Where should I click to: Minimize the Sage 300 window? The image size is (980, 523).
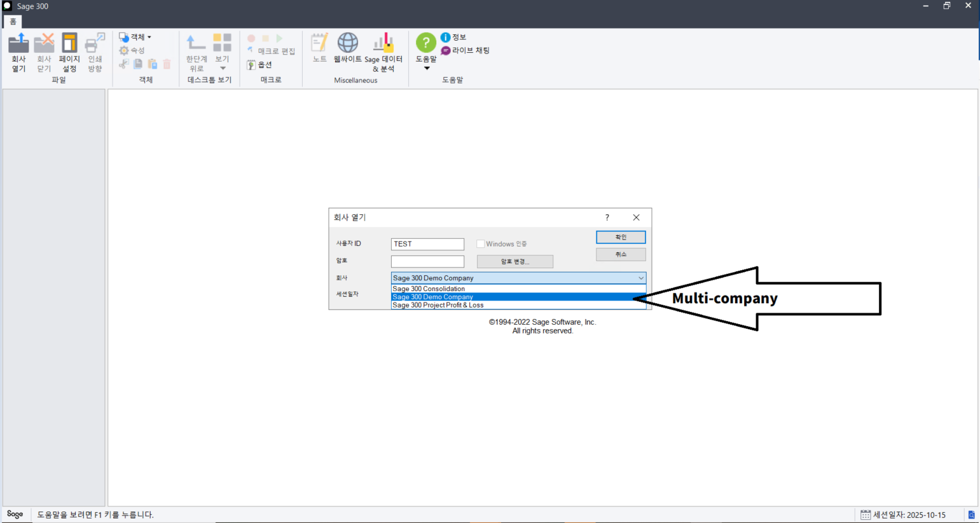926,6
